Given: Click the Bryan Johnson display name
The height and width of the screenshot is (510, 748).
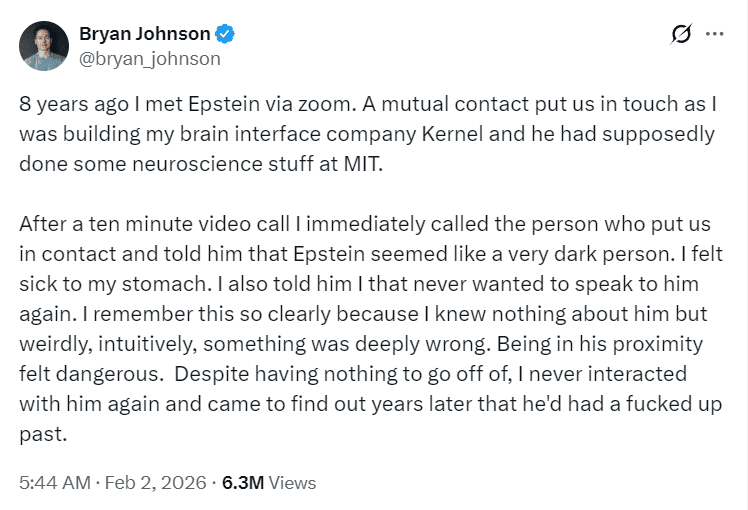Looking at the screenshot, I should coord(145,34).
